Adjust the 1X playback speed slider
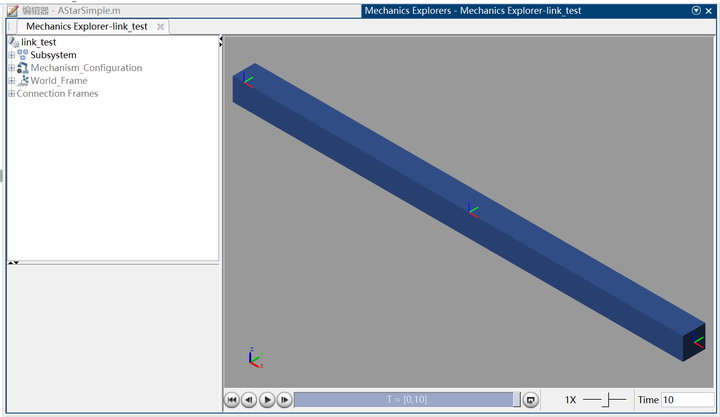 click(607, 400)
